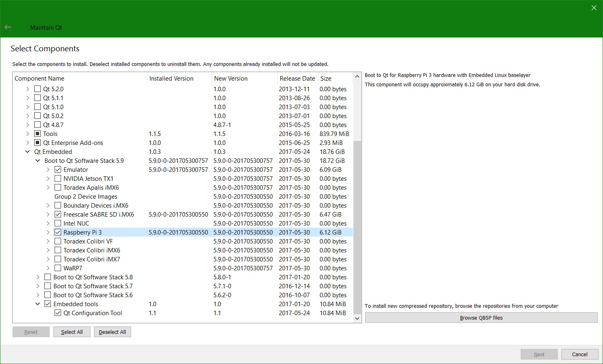Select the Boot to Qt Software Stack 5.6 label

point(93,295)
